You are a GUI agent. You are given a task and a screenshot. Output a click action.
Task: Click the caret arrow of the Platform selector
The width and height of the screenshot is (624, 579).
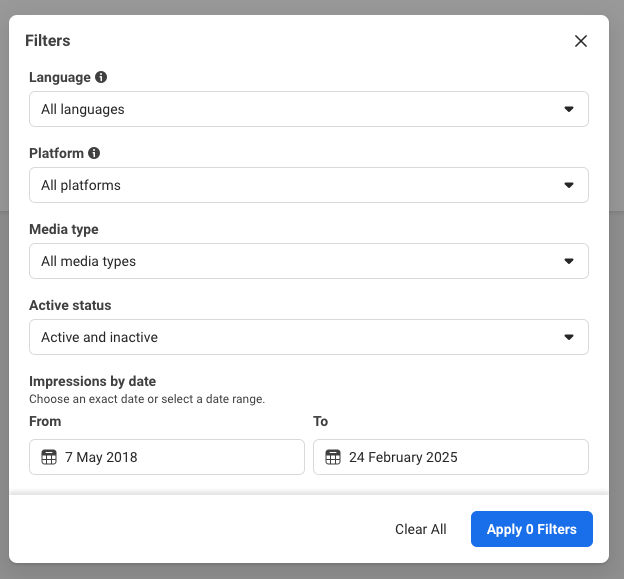coord(569,185)
